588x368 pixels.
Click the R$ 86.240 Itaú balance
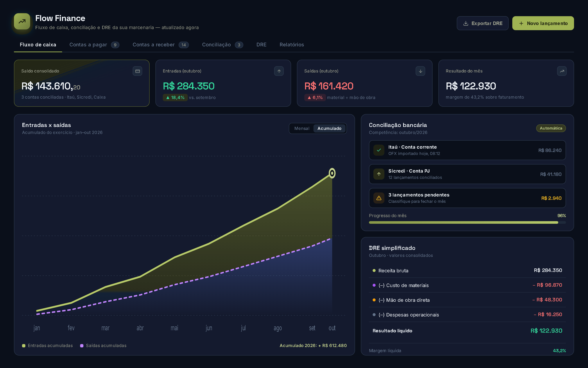click(550, 150)
